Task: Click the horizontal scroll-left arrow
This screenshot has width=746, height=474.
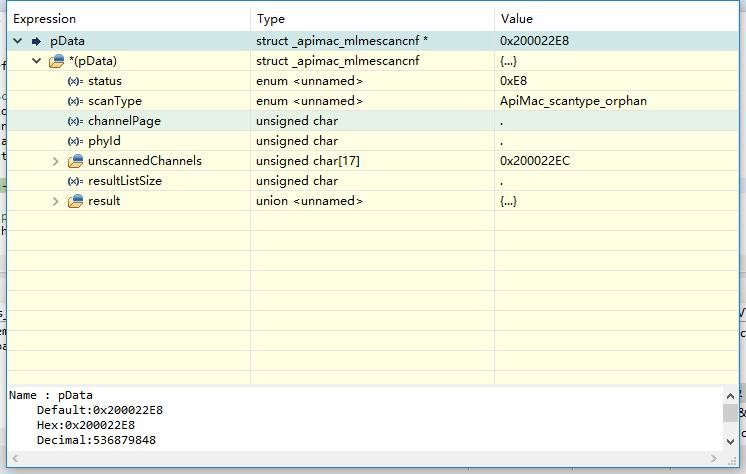Action: [15, 459]
